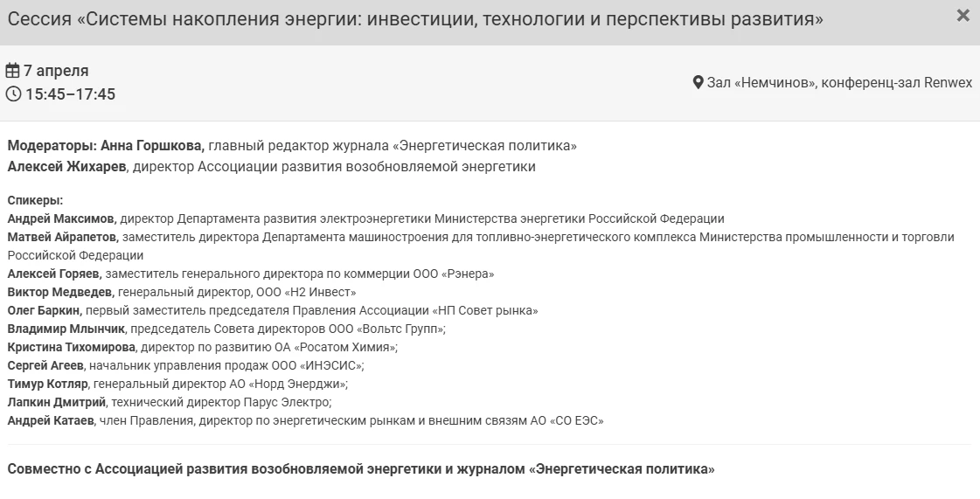Viewport: 980px width, 499px height.
Task: Click speaker name Олег Баркин
Action: click(44, 310)
